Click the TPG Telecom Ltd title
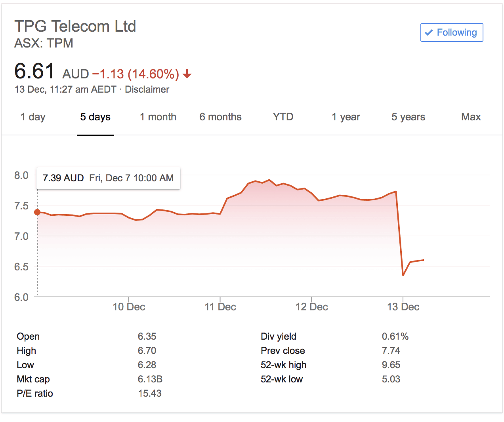Image resolution: width=504 pixels, height=422 pixels. pos(76,26)
